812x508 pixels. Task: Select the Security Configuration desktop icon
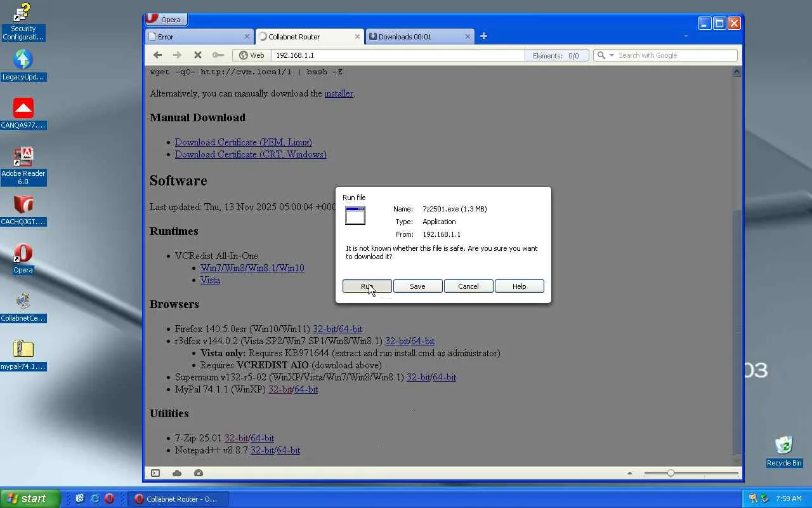23,22
